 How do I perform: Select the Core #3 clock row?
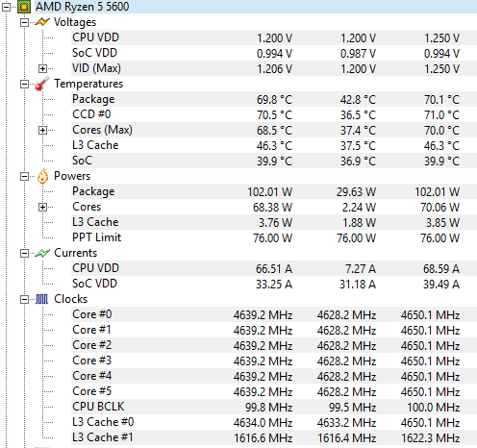[274, 361]
